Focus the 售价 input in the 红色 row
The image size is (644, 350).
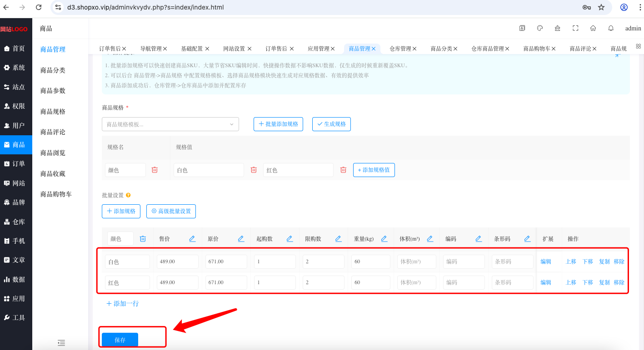(177, 282)
